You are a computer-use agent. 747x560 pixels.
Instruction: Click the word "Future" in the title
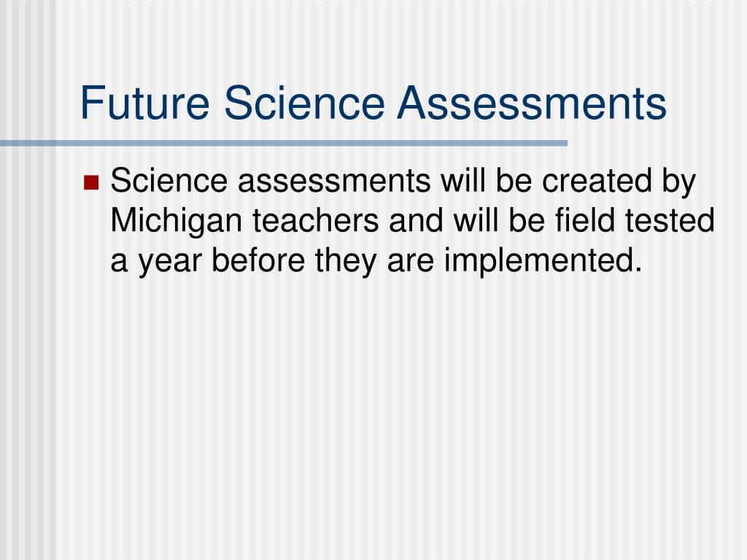[145, 102]
